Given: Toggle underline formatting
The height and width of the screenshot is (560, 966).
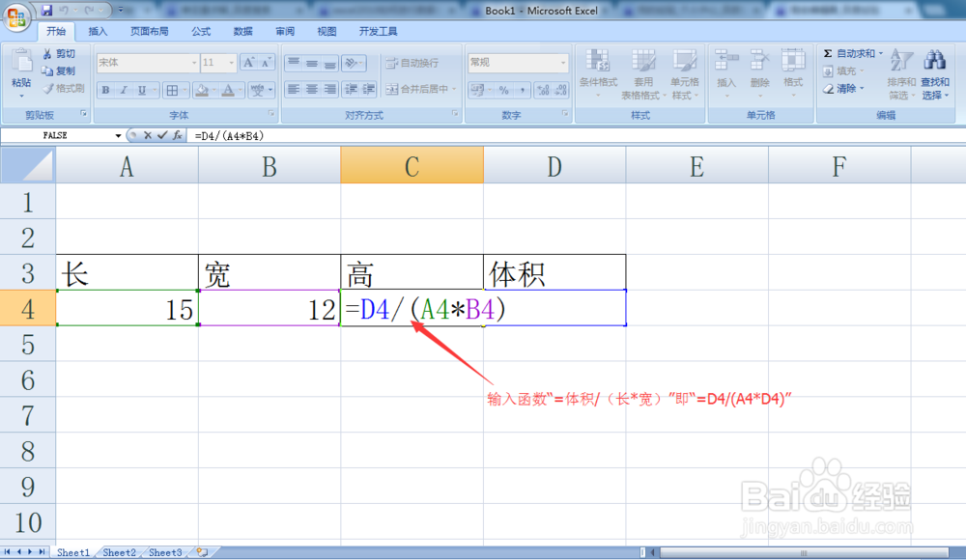Looking at the screenshot, I should click(142, 90).
